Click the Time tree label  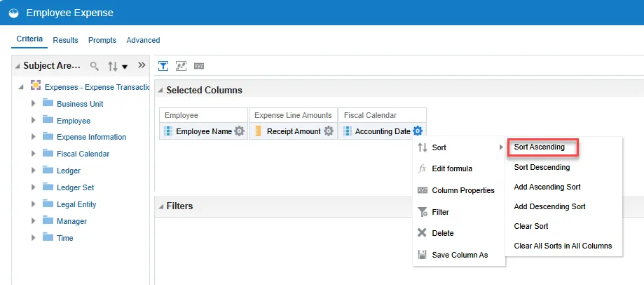coord(65,238)
